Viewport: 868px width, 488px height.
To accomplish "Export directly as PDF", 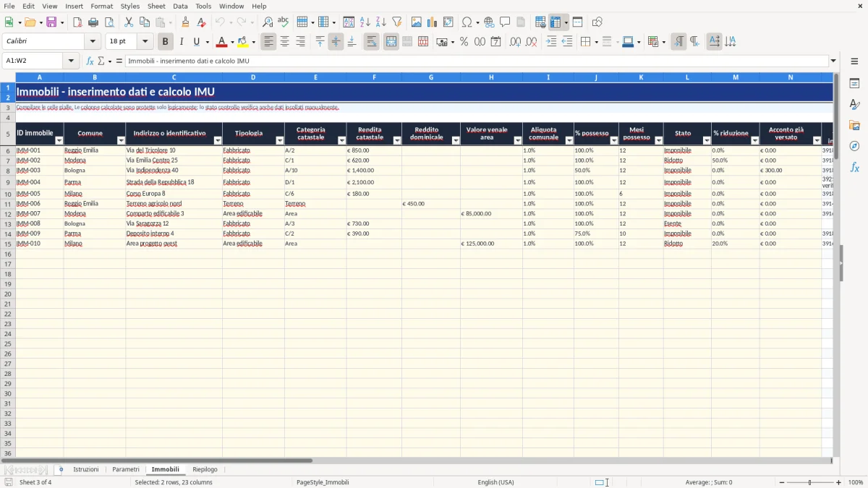I will coord(77,22).
